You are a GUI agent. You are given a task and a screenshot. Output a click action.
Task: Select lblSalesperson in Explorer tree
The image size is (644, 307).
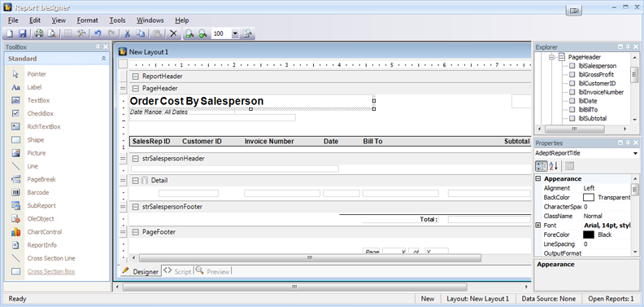tap(597, 66)
